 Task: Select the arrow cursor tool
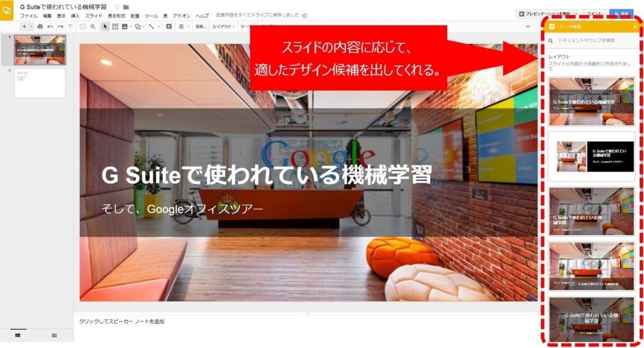pyautogui.click(x=105, y=26)
